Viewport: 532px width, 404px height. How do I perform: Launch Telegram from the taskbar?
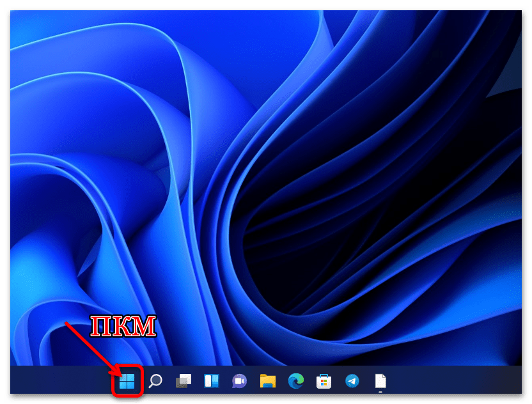[x=352, y=381]
